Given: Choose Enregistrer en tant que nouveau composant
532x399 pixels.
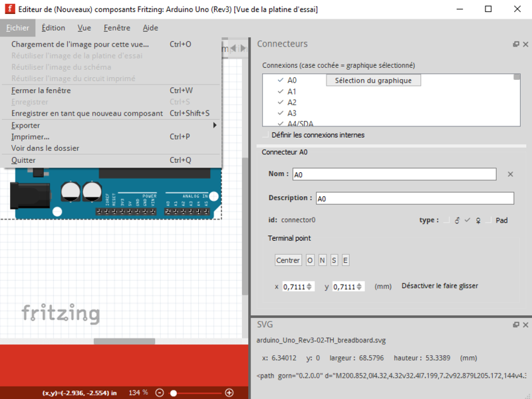Looking at the screenshot, I should tap(86, 113).
